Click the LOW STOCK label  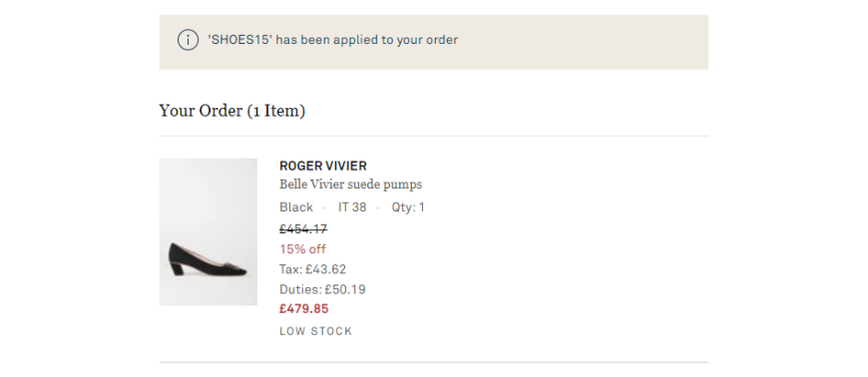315,331
